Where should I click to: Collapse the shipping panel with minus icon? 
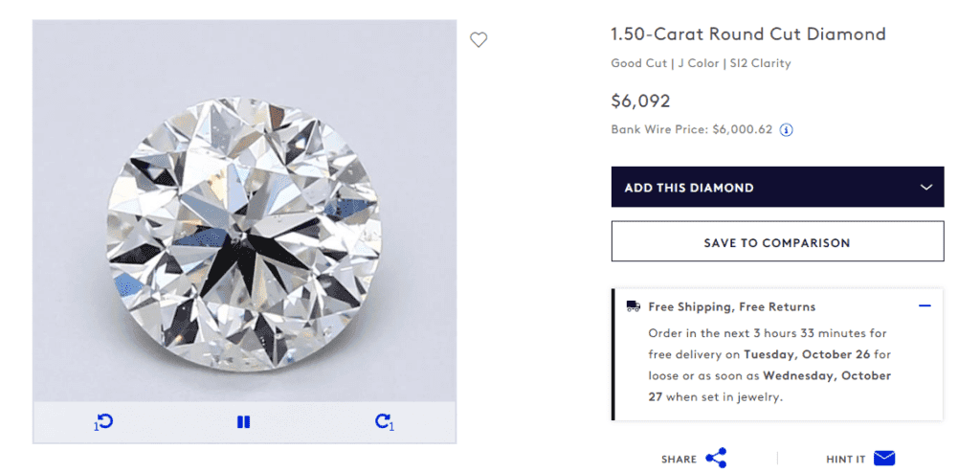[924, 305]
